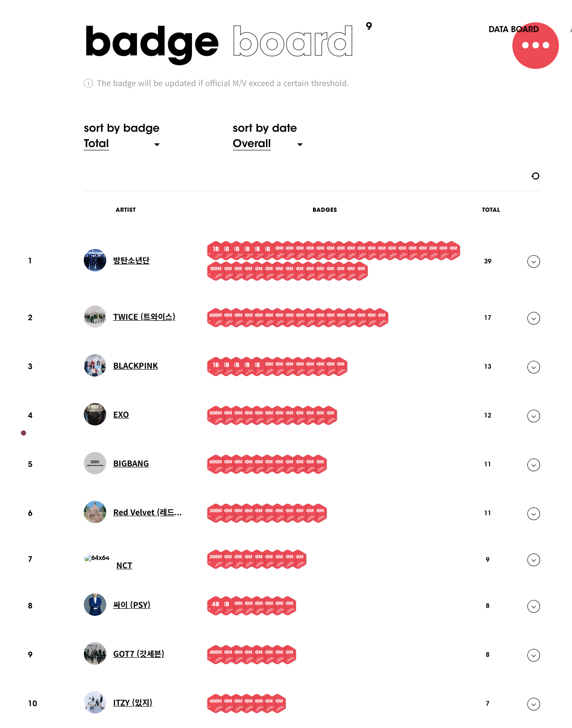
Task: Click EXO's 500M badge
Action: (215, 415)
